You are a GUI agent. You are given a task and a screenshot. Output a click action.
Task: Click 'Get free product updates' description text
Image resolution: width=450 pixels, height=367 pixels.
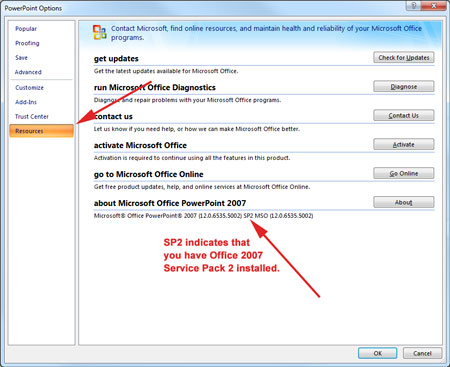(x=202, y=187)
